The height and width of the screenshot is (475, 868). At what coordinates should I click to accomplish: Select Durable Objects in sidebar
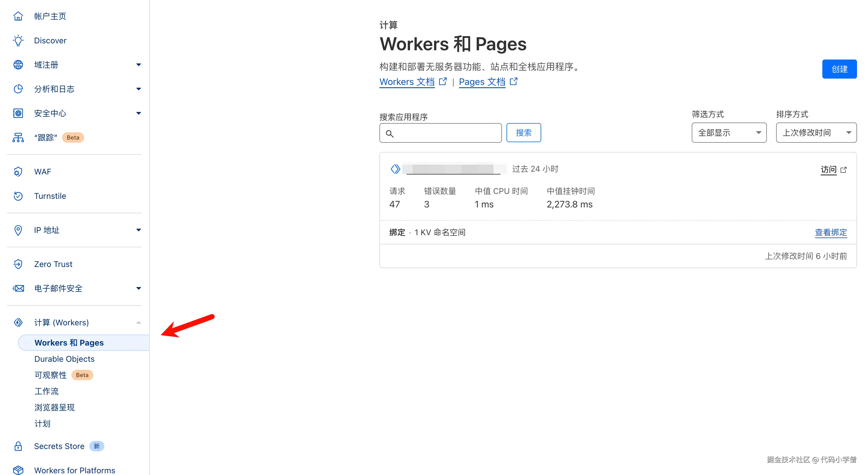64,359
